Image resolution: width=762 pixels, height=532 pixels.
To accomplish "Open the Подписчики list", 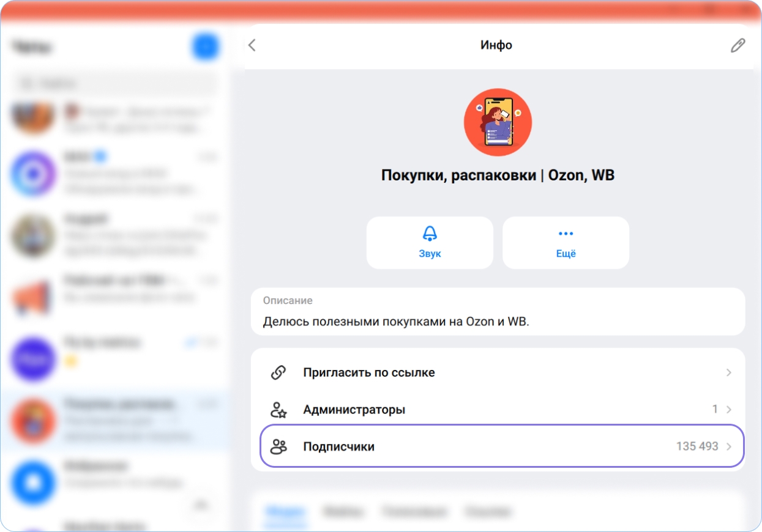I will (x=502, y=446).
